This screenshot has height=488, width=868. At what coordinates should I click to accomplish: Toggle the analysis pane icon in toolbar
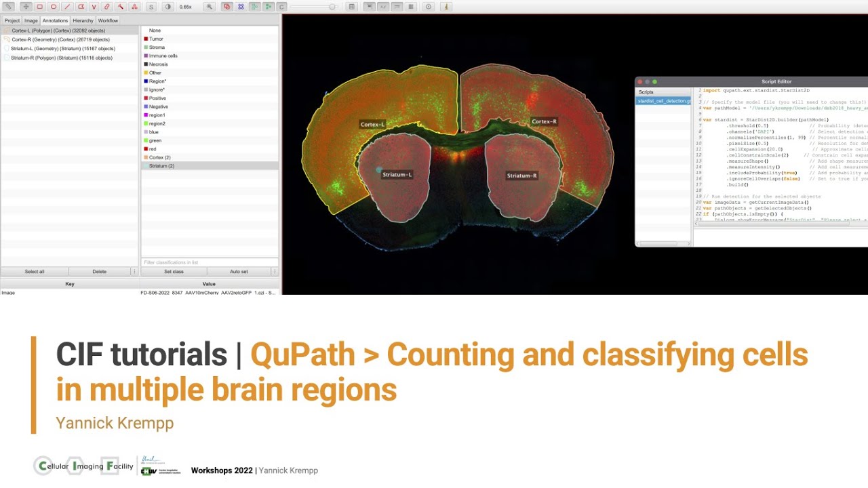8,6
